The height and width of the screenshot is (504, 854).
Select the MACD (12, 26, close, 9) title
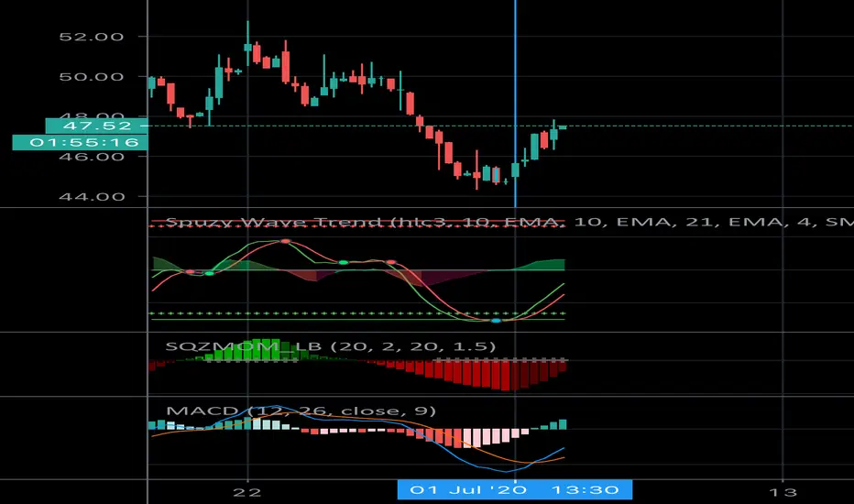[301, 411]
